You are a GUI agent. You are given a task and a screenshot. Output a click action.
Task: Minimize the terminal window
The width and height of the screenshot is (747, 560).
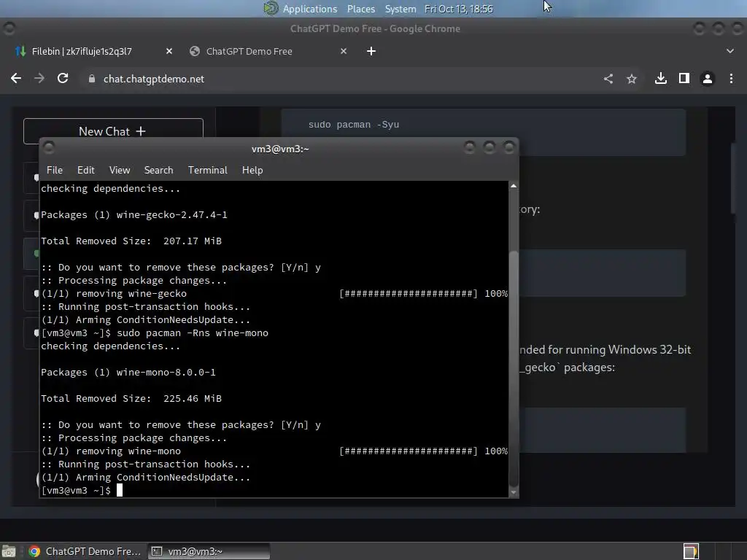pos(469,147)
